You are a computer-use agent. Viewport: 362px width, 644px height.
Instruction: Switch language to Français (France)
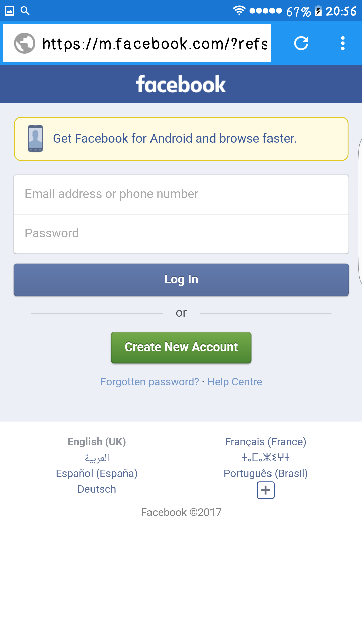tap(265, 442)
